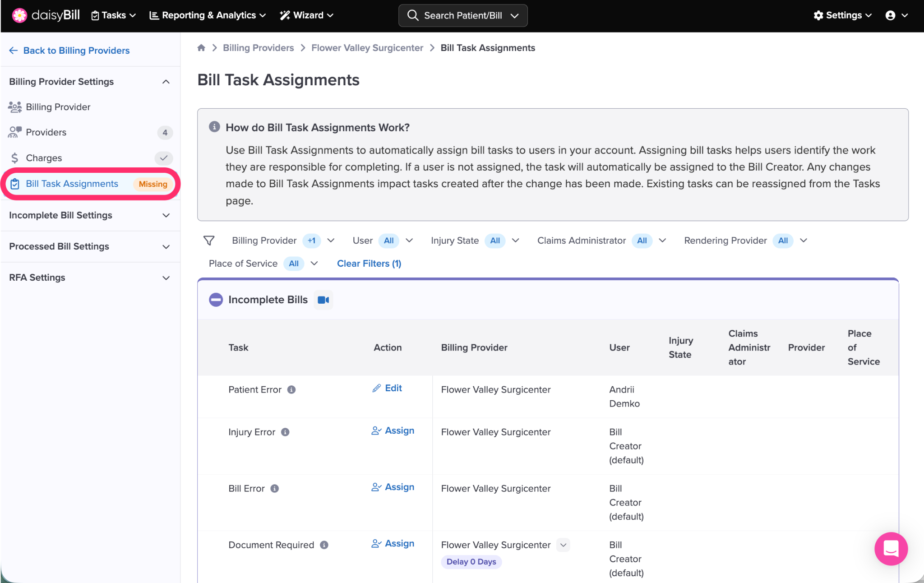Click info icon beside Document Required
This screenshot has height=583, width=924.
tap(324, 545)
